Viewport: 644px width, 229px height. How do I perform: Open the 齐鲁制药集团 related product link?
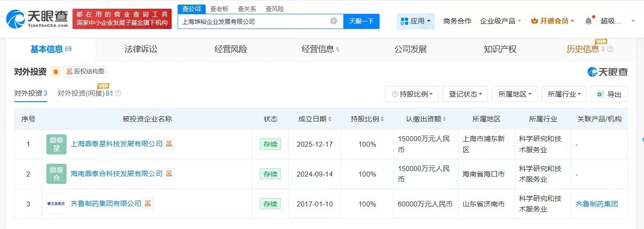pyautogui.click(x=596, y=204)
